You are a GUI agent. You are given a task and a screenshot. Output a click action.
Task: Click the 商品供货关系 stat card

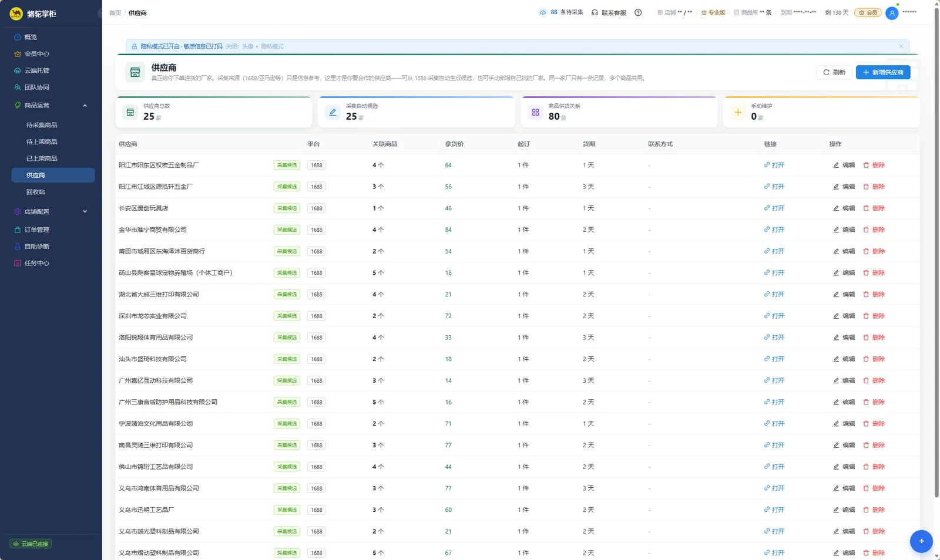pos(619,112)
